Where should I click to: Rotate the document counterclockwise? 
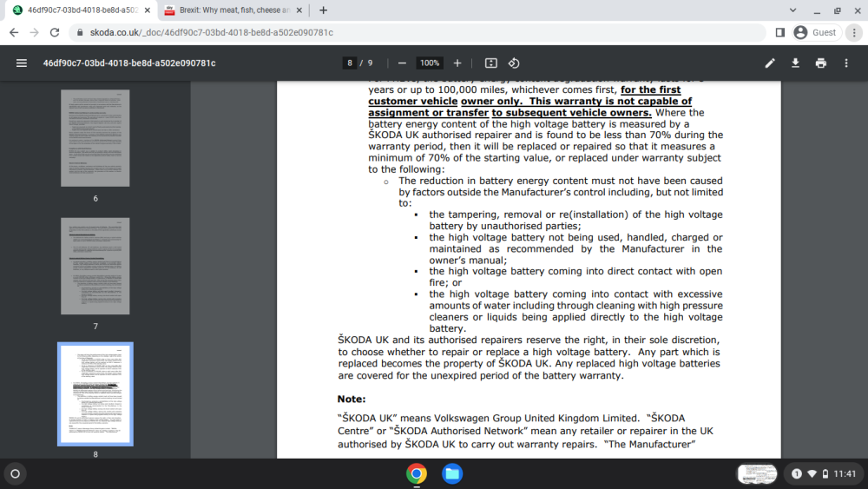click(514, 63)
